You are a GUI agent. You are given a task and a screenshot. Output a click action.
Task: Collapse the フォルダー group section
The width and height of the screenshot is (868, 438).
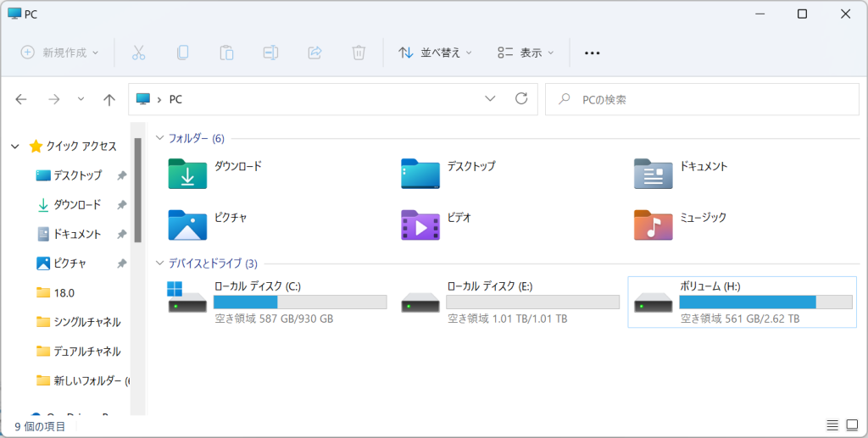(x=159, y=138)
